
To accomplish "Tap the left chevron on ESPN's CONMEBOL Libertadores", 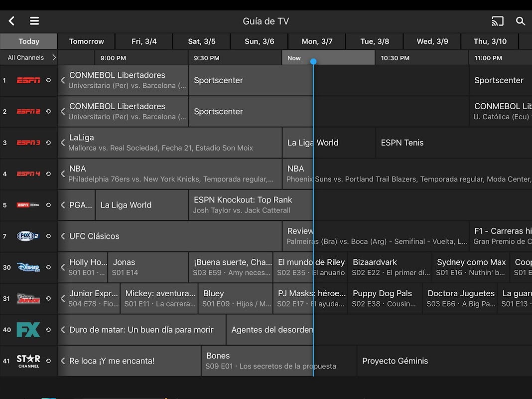I will (x=63, y=80).
